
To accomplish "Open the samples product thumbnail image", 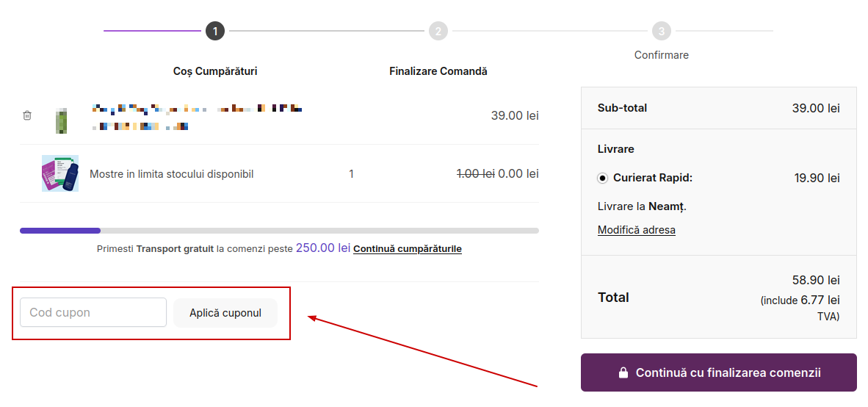I will pyautogui.click(x=60, y=173).
